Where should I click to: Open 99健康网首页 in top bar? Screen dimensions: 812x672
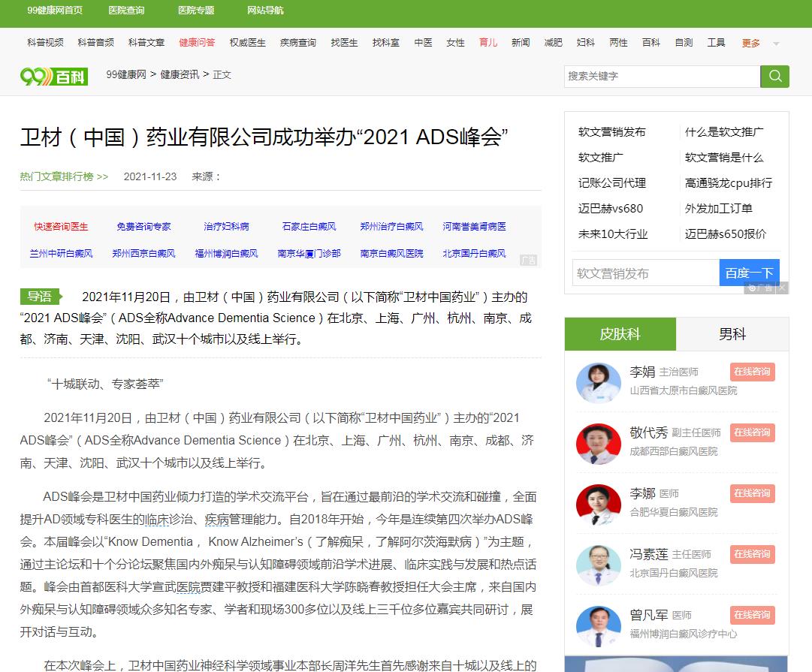pyautogui.click(x=55, y=11)
